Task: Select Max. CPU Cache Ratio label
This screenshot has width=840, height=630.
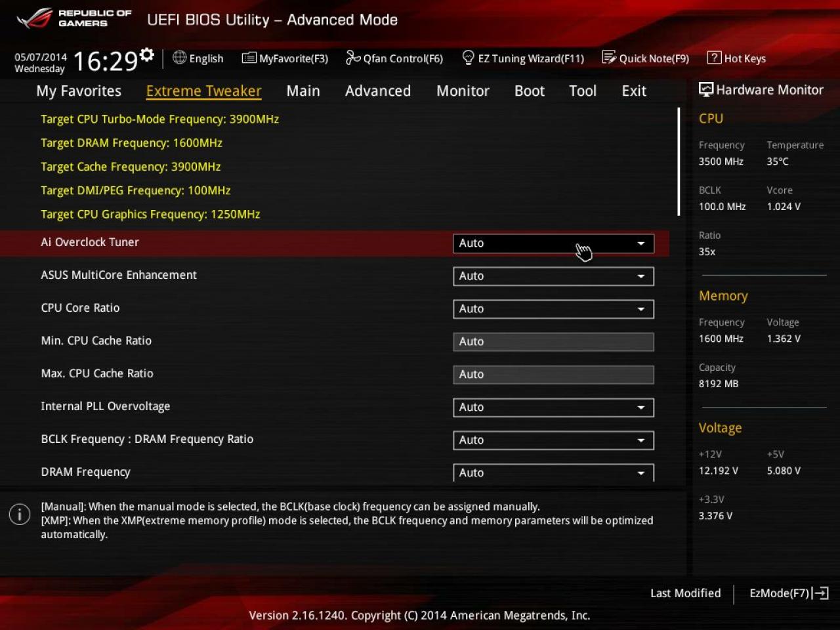Action: [x=97, y=373]
